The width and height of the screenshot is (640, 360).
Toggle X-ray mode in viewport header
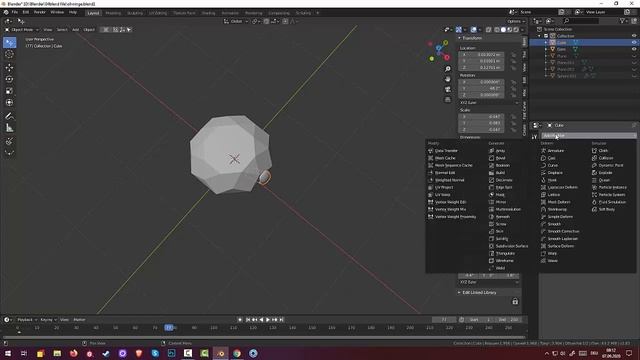pos(489,30)
